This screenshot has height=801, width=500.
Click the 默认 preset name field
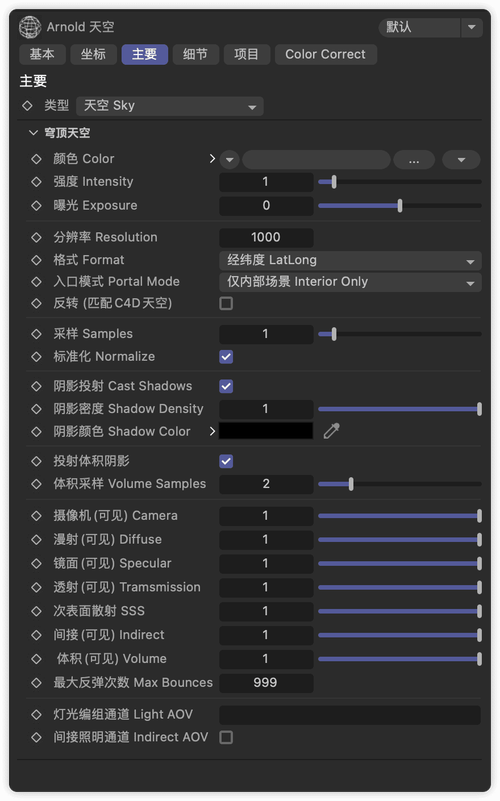click(x=419, y=27)
